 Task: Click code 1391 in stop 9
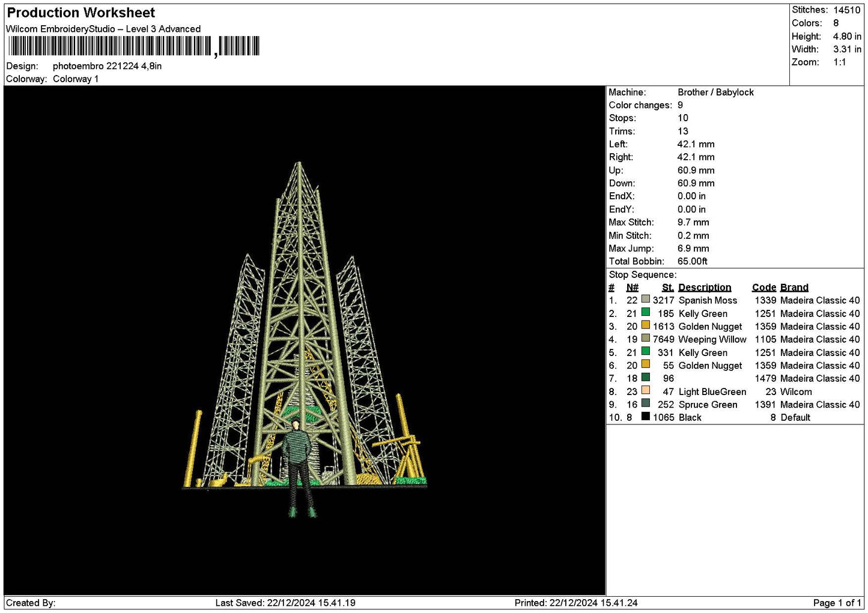[x=766, y=405]
